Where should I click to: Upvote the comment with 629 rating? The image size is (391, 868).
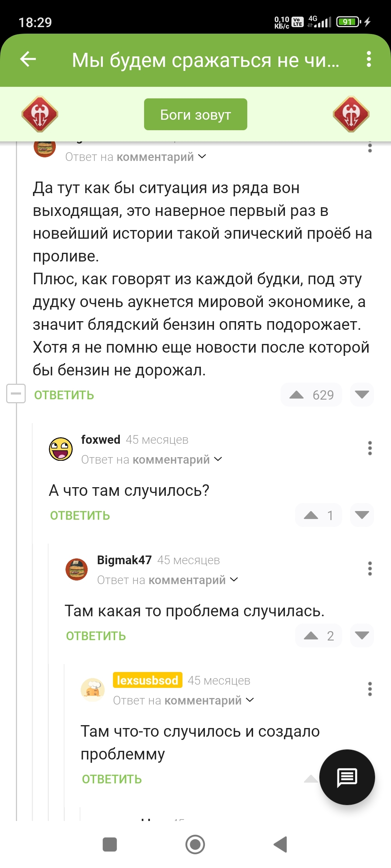tap(297, 395)
